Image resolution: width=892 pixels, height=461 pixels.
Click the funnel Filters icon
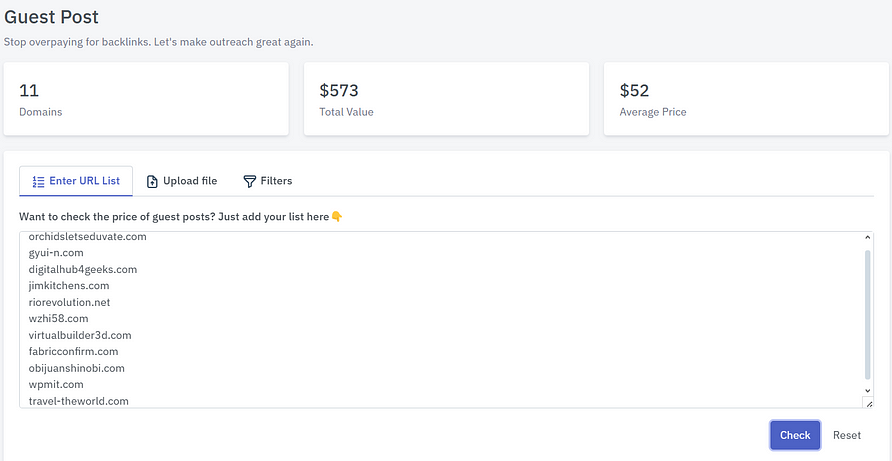coord(249,181)
